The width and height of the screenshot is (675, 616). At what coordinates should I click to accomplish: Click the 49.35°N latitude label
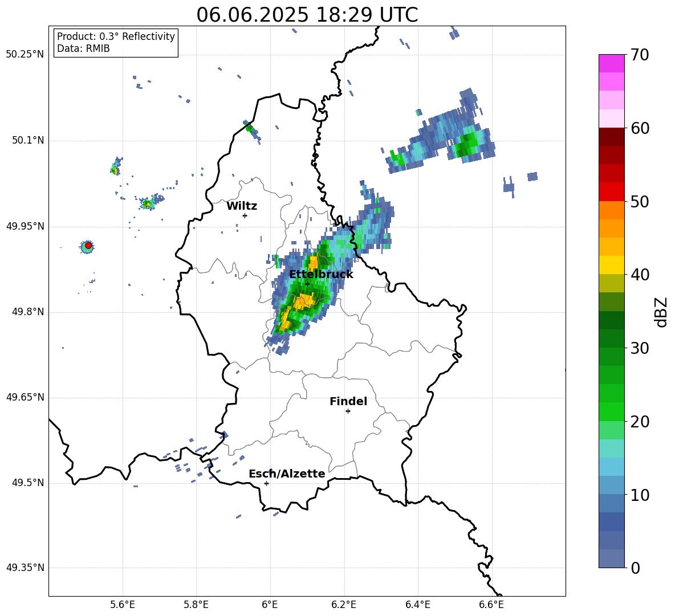click(25, 568)
